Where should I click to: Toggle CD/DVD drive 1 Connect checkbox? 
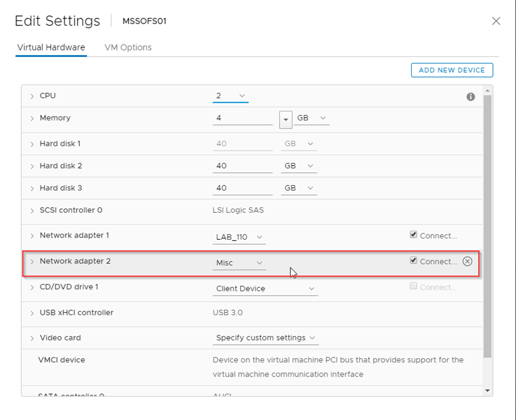(x=413, y=286)
